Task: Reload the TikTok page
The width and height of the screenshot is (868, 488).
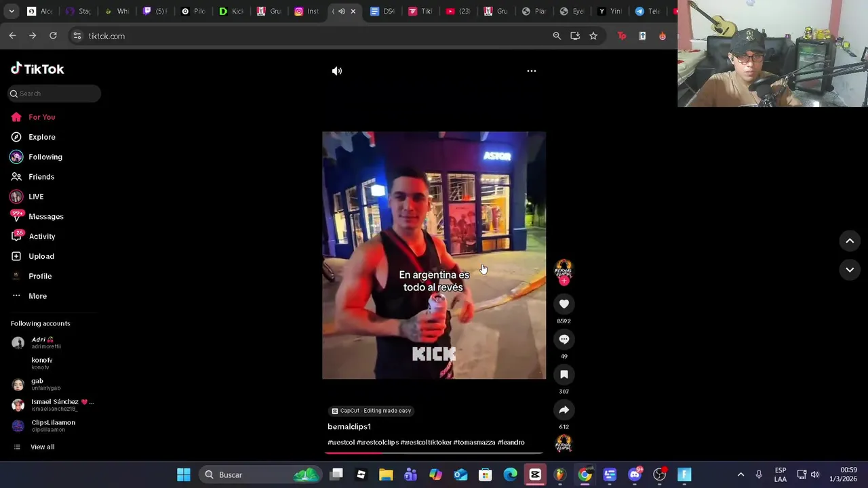Action: 53,36
